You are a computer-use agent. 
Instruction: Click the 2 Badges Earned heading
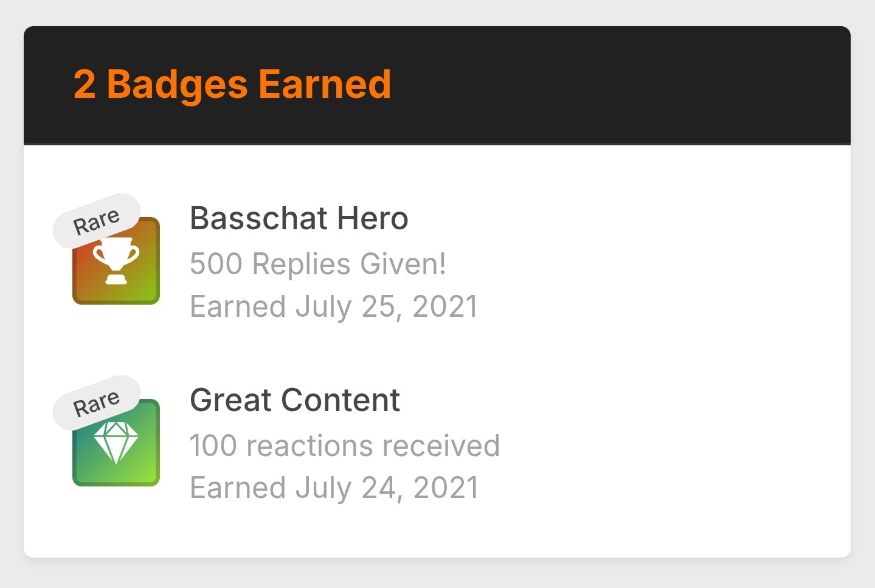point(232,84)
